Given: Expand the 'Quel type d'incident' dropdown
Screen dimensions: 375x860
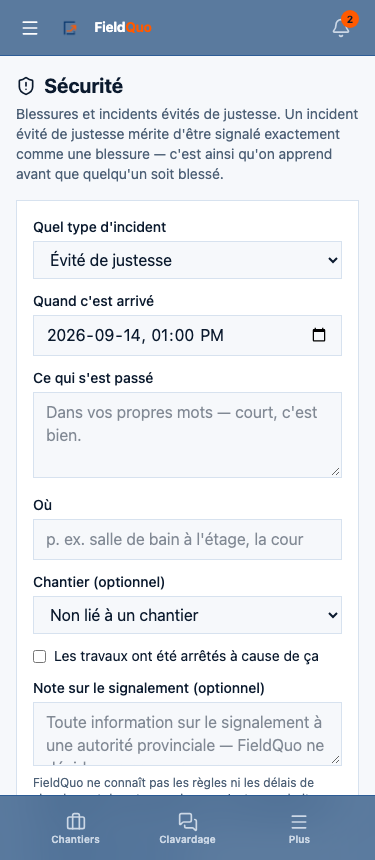Looking at the screenshot, I should (x=188, y=260).
